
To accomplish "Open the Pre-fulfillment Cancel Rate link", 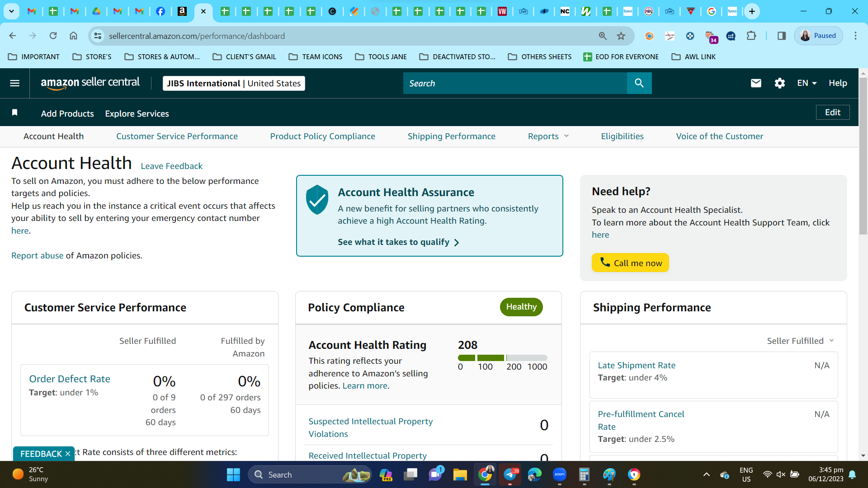I will tap(641, 420).
